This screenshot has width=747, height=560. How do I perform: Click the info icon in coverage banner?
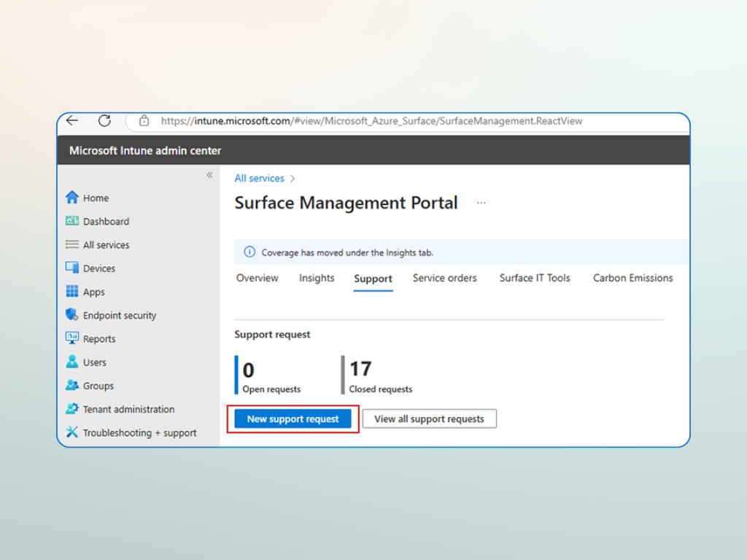pyautogui.click(x=249, y=252)
